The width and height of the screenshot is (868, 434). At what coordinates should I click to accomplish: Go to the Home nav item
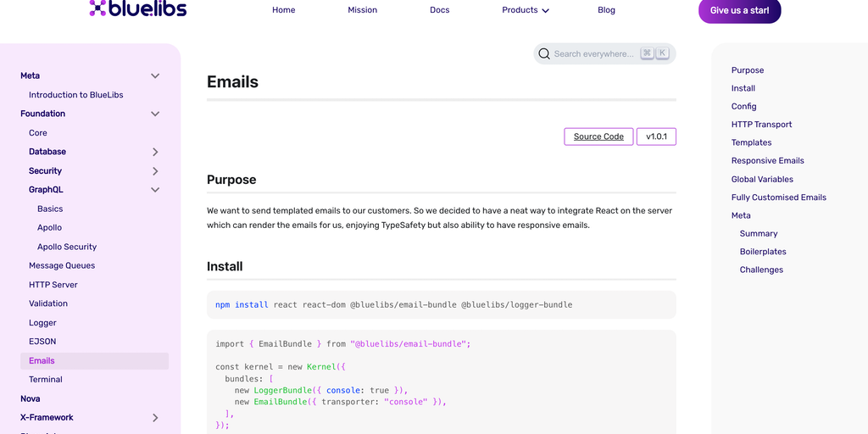tap(283, 10)
